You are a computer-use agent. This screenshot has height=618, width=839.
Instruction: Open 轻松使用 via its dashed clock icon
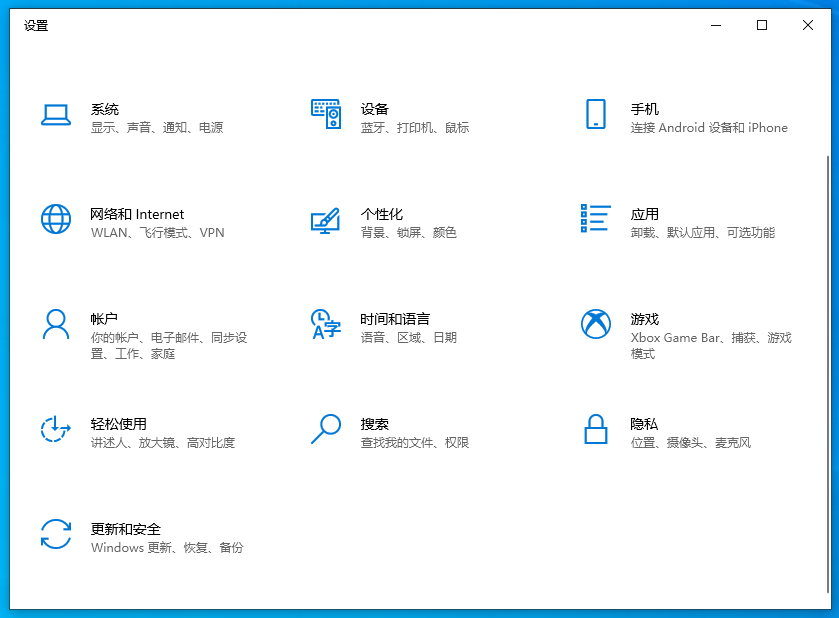56,429
